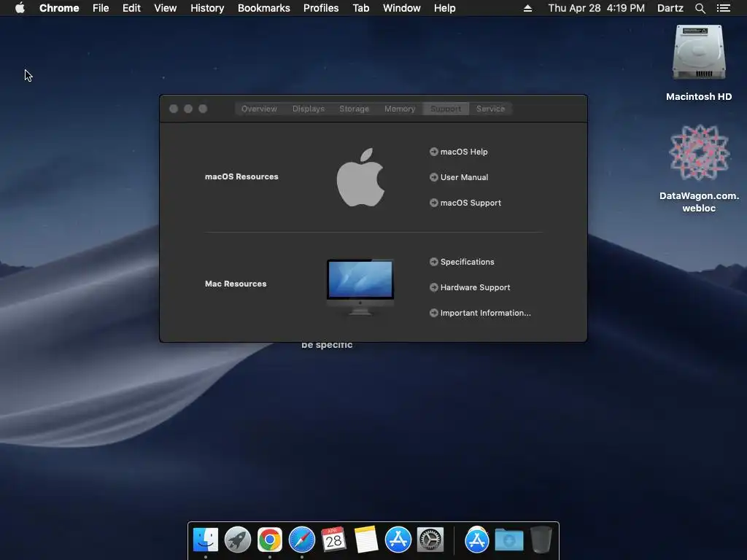Switch to the Storage tab

(x=354, y=109)
